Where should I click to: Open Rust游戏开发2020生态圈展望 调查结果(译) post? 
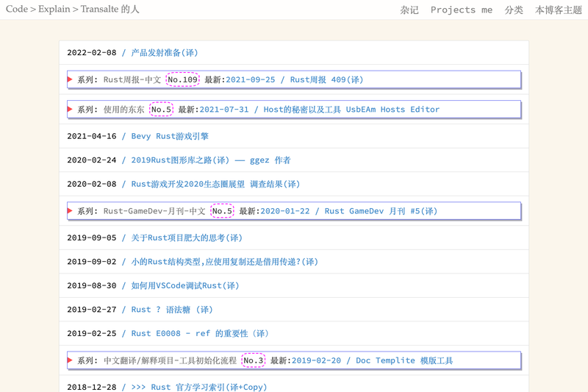[x=215, y=184]
